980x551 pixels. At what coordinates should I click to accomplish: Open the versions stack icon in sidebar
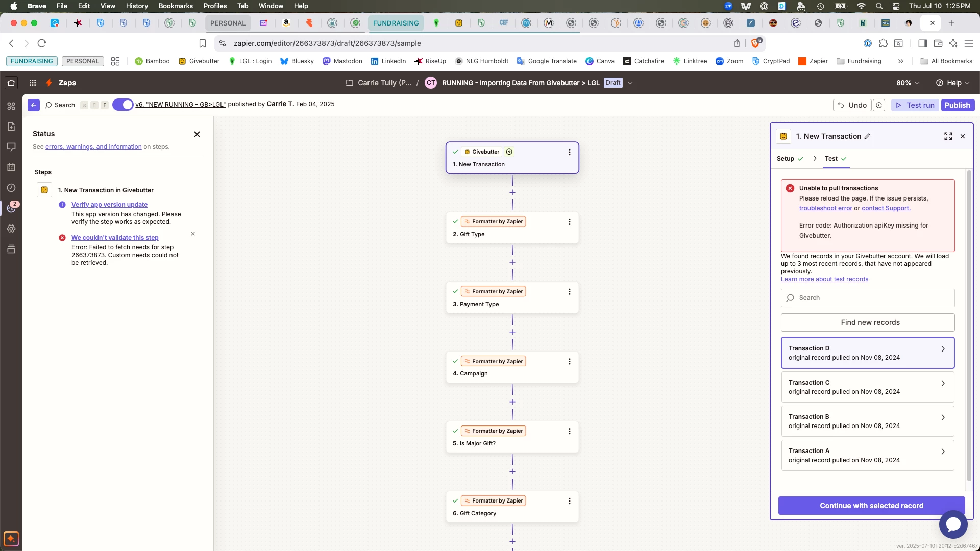pos(11,249)
